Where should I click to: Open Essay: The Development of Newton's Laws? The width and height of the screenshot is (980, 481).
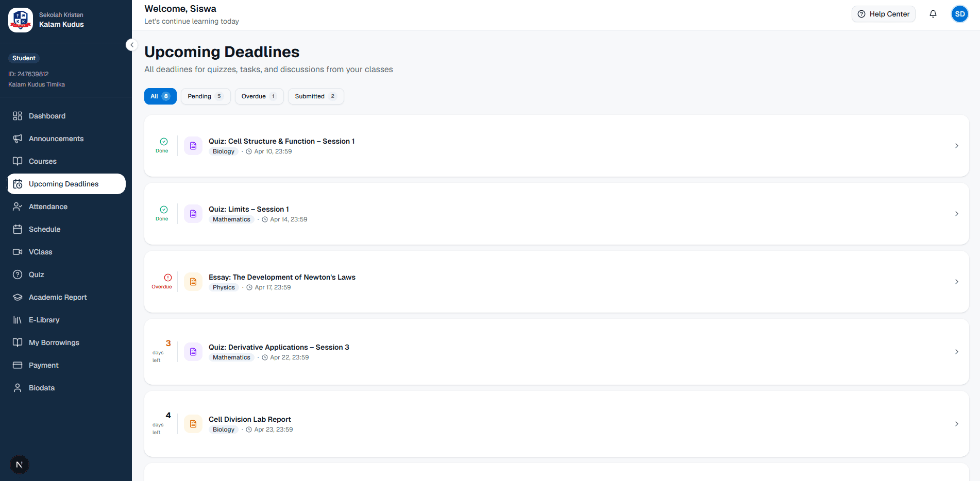(x=282, y=277)
